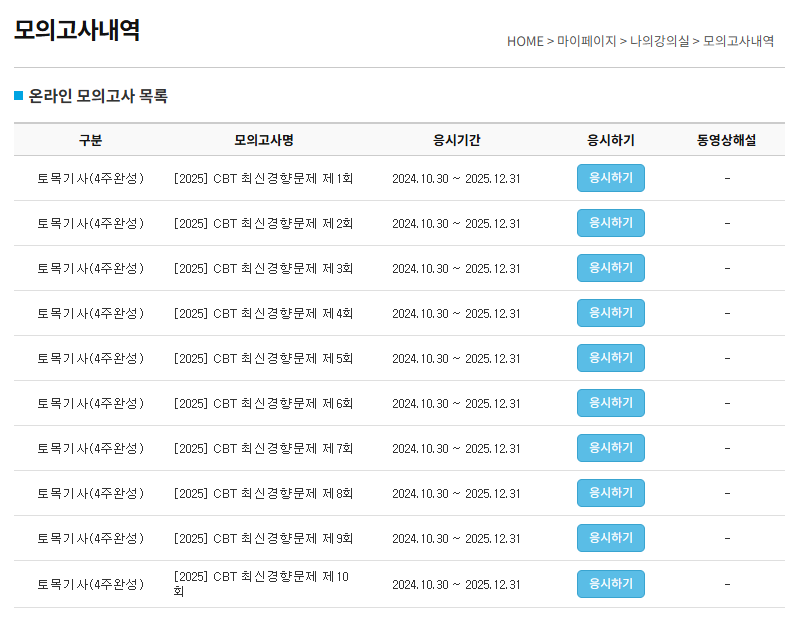Click the 응시기간 column header
Image resolution: width=791 pixels, height=631 pixels.
click(x=456, y=140)
